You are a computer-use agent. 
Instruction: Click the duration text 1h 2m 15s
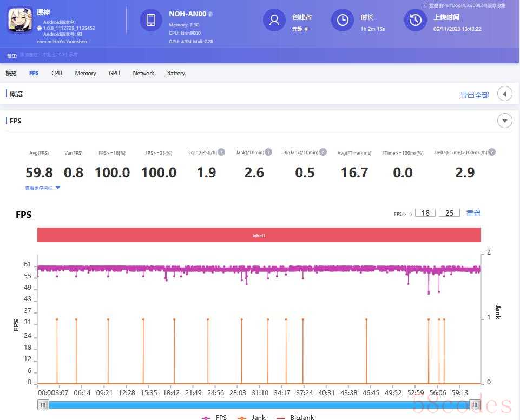pos(373,29)
